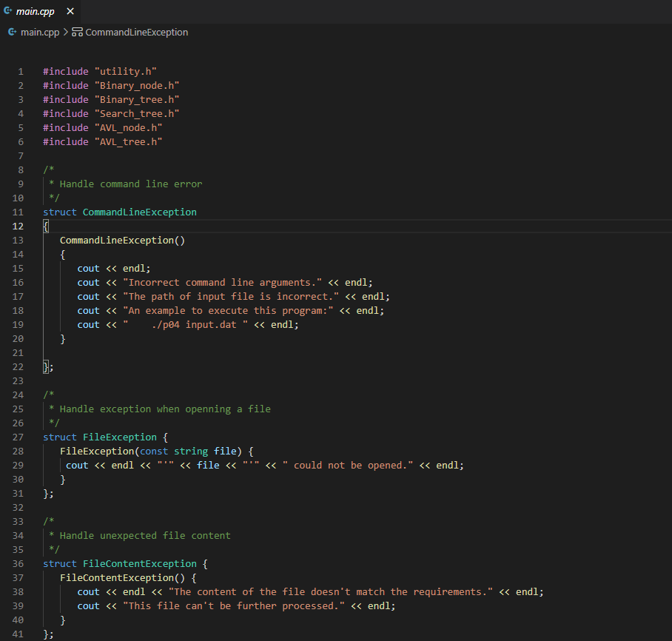Screen dimensions: 672x641
Task: Click the "Handle command line error" comment
Action: pyautogui.click(x=130, y=184)
